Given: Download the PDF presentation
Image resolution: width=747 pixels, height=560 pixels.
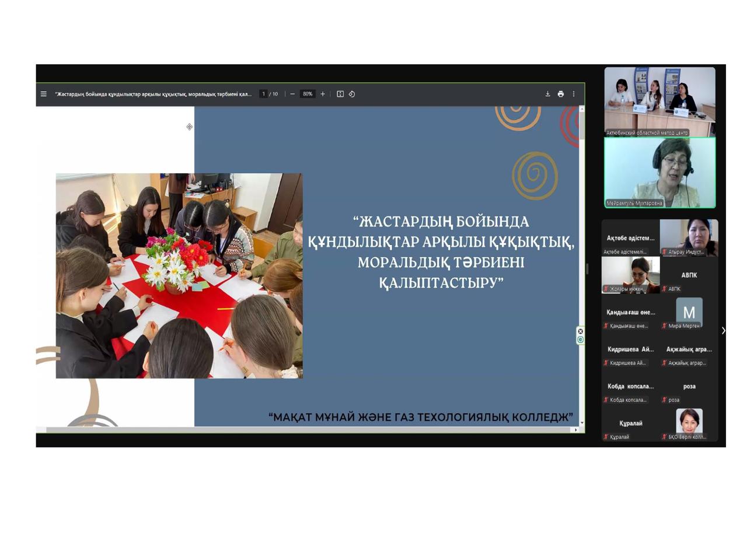Looking at the screenshot, I should tap(547, 94).
